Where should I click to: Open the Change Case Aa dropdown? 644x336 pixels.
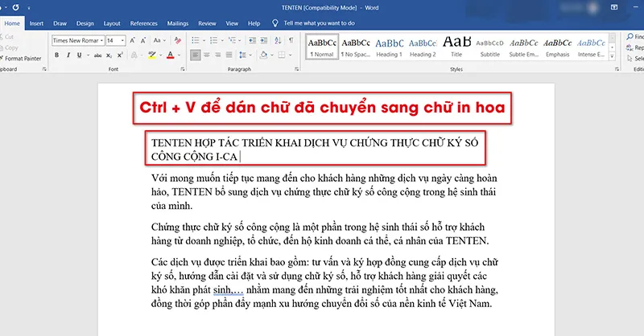tap(159, 40)
